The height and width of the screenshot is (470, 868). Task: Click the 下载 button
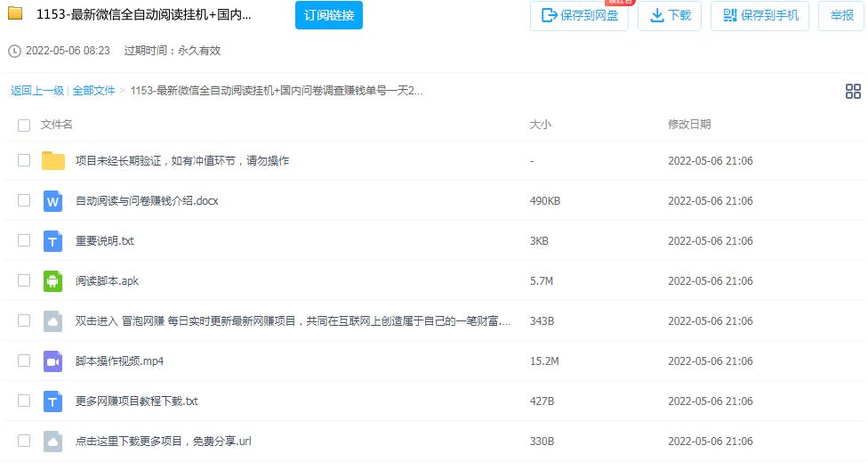[x=670, y=15]
